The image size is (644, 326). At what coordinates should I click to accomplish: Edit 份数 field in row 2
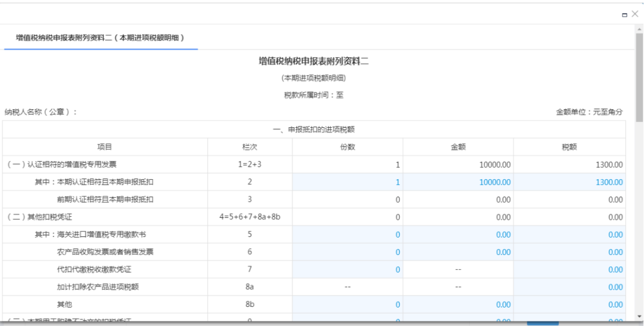click(348, 182)
